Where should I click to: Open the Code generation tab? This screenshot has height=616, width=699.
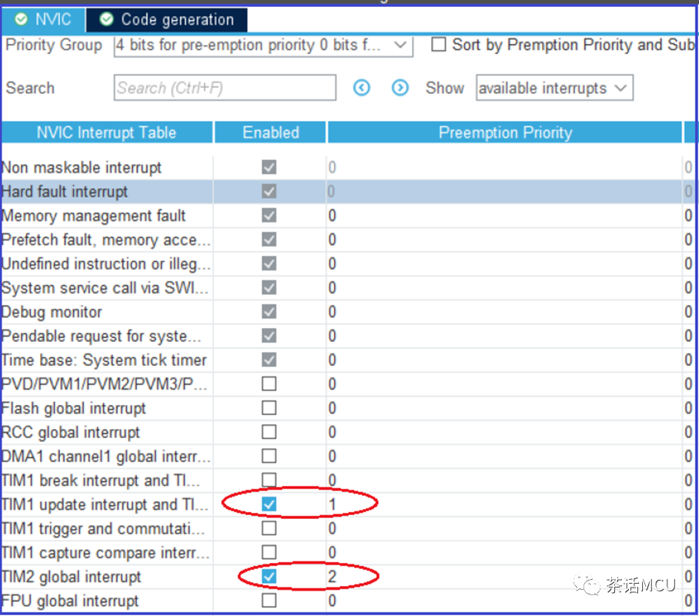167,19
